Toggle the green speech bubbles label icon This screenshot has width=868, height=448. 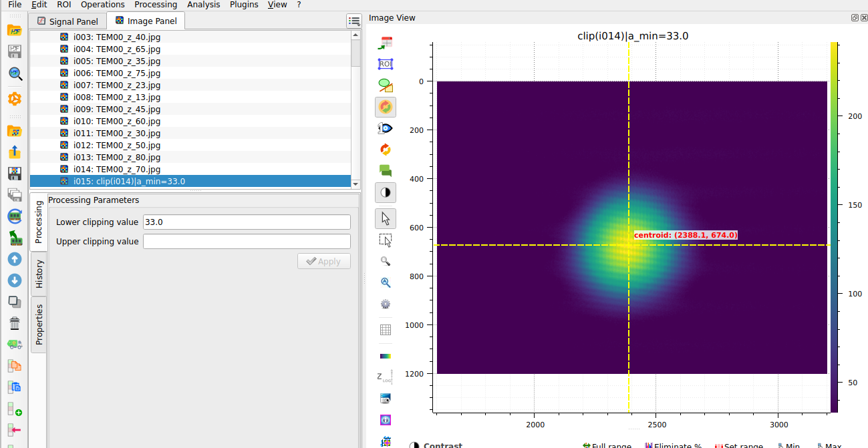(x=386, y=171)
